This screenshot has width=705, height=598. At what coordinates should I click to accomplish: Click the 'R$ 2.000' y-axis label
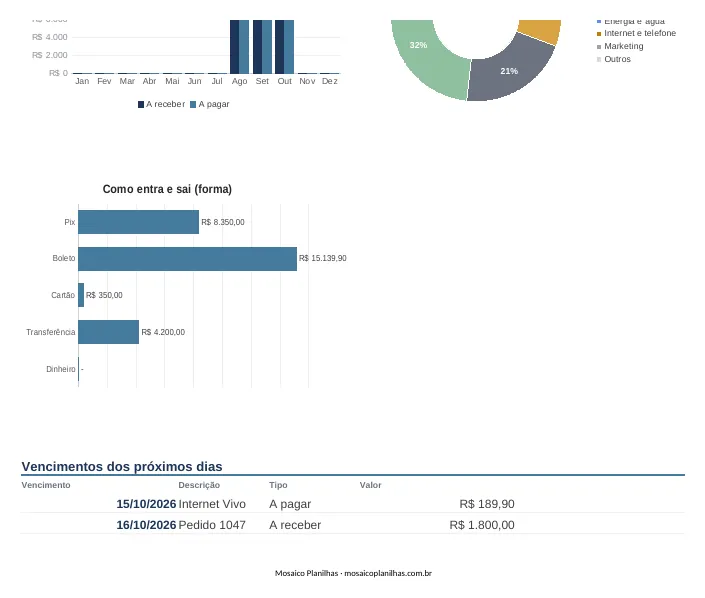49,55
